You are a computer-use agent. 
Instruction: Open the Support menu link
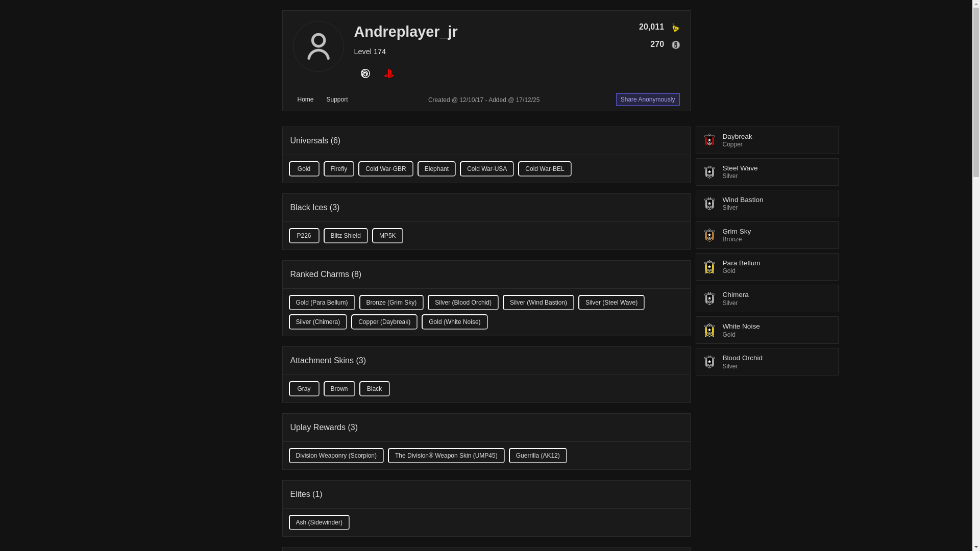337,99
